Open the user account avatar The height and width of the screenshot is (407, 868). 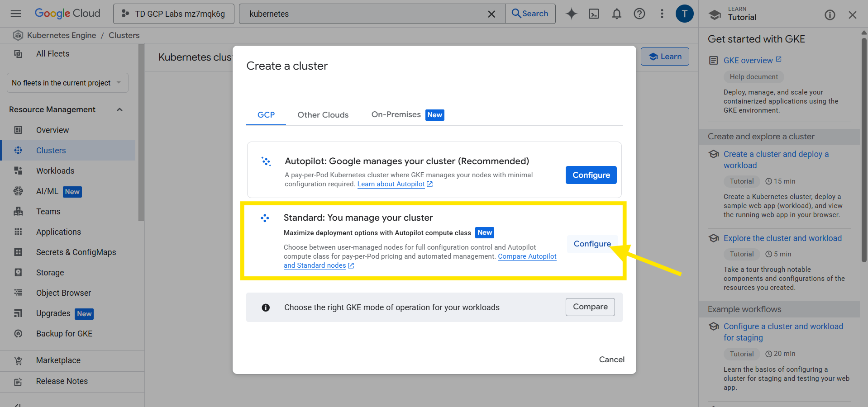pyautogui.click(x=684, y=14)
